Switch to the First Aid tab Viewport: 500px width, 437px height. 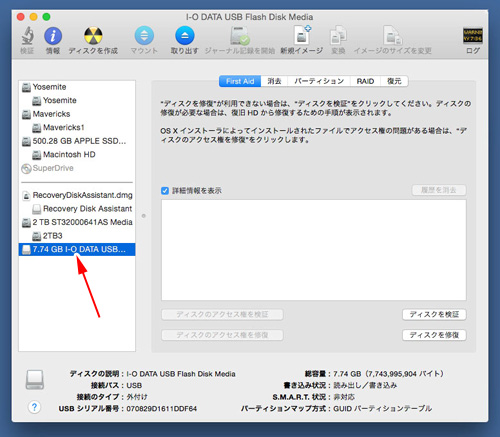tap(240, 81)
